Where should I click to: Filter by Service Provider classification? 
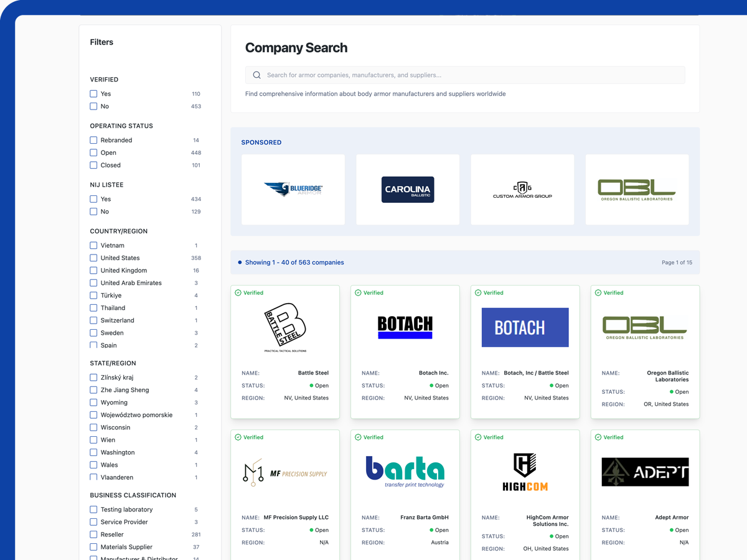[93, 521]
